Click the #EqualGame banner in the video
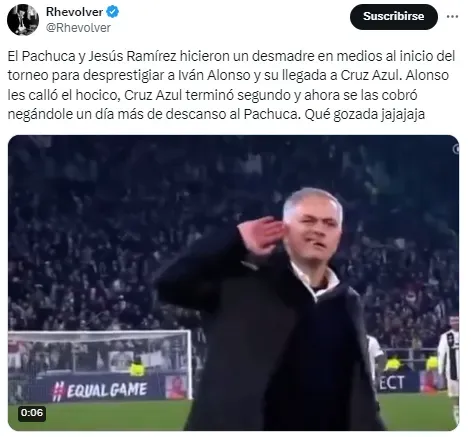The width and height of the screenshot is (471, 437). (100, 389)
